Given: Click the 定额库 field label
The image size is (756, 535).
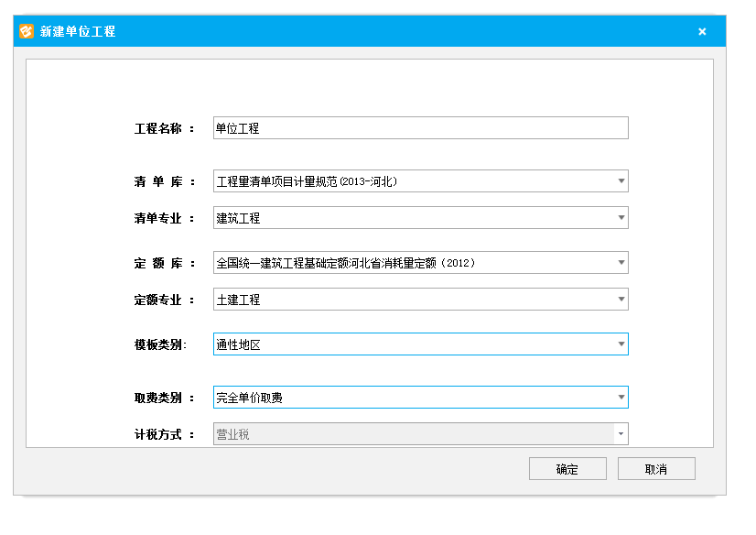Looking at the screenshot, I should click(x=164, y=263).
